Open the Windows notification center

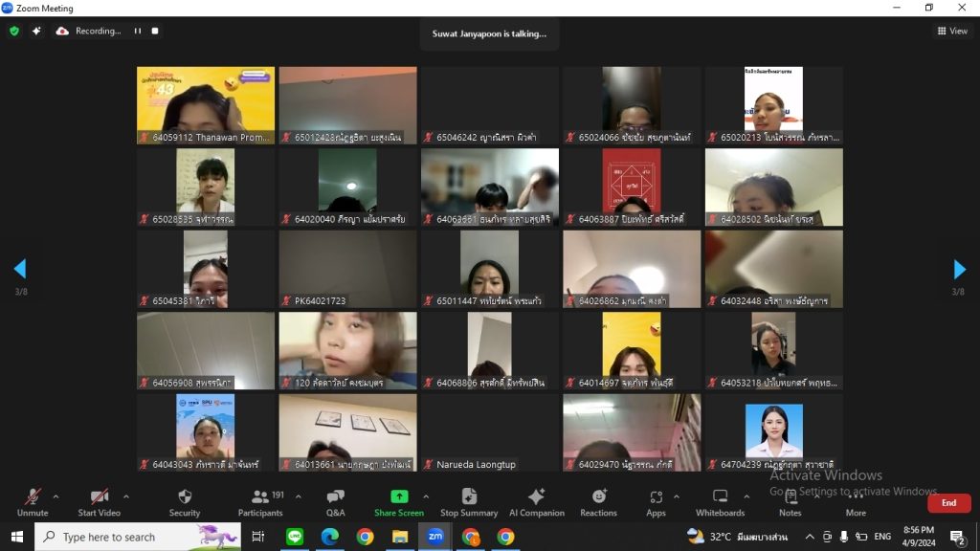[957, 537]
